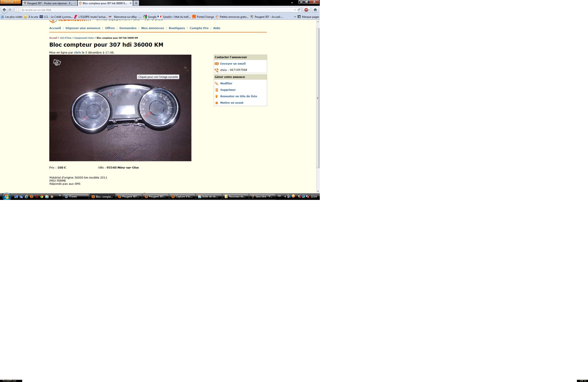Viewport: 588px width, 382px height.
Task: Expand the hidden bookmarks overflow chevron
Action: pyautogui.click(x=295, y=17)
